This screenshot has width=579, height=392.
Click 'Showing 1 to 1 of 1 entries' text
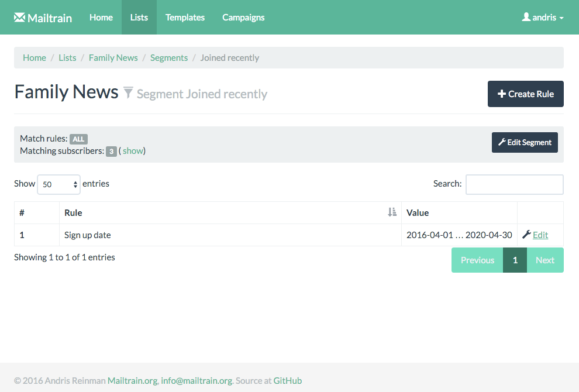point(64,257)
